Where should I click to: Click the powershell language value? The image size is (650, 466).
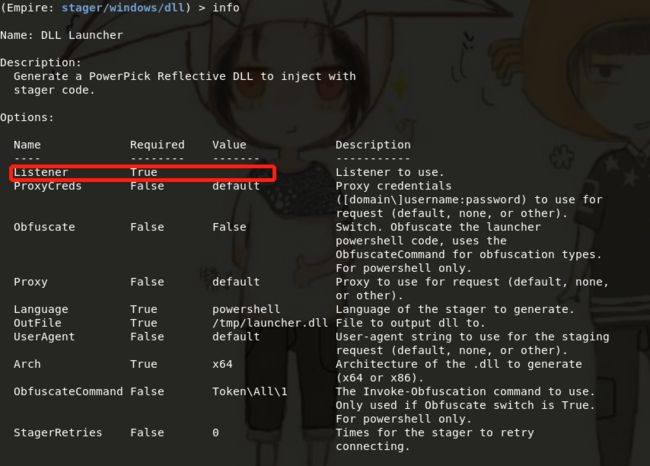246,309
